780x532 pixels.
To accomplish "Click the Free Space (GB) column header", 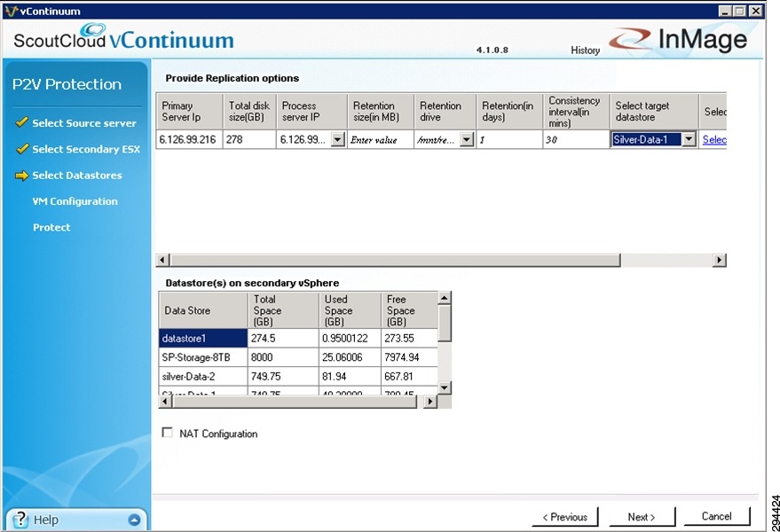I will point(410,310).
